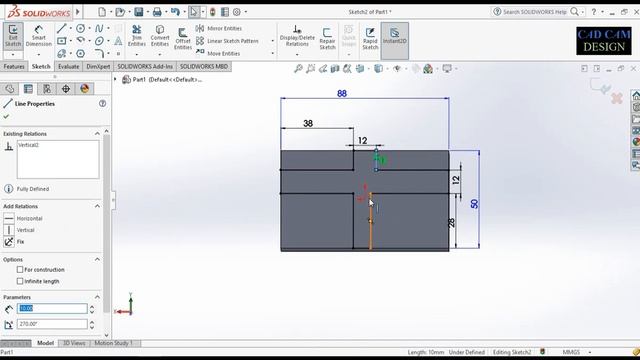This screenshot has width=640, height=360.
Task: Open the PropertyManager tab
Action: click(x=28, y=89)
